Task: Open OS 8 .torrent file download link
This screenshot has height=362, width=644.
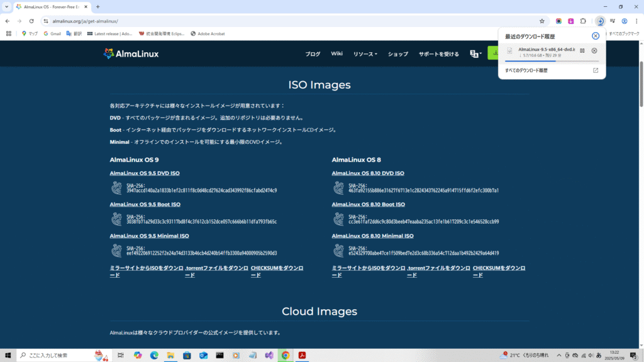Action: [438, 271]
